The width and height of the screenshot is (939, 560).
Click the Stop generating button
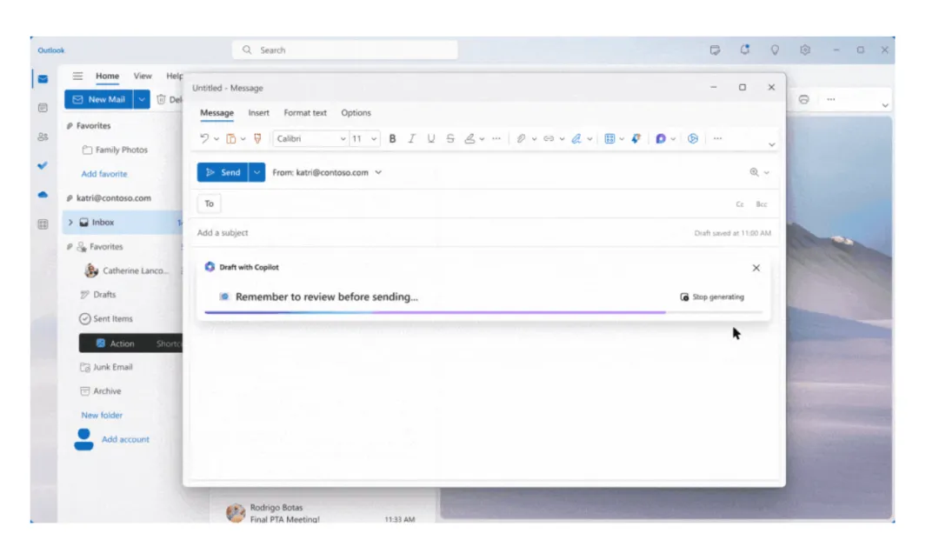coord(713,297)
